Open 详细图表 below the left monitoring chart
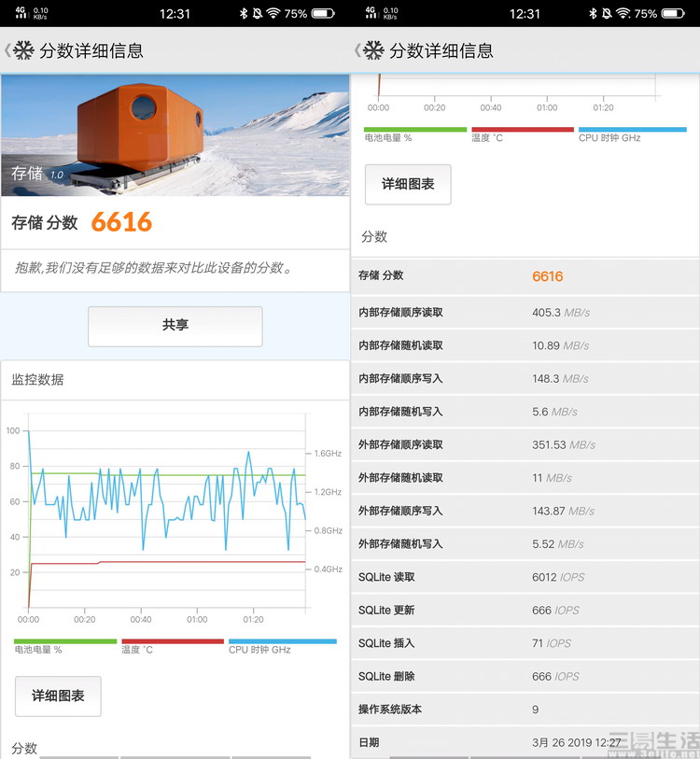Image resolution: width=700 pixels, height=759 pixels. [58, 696]
